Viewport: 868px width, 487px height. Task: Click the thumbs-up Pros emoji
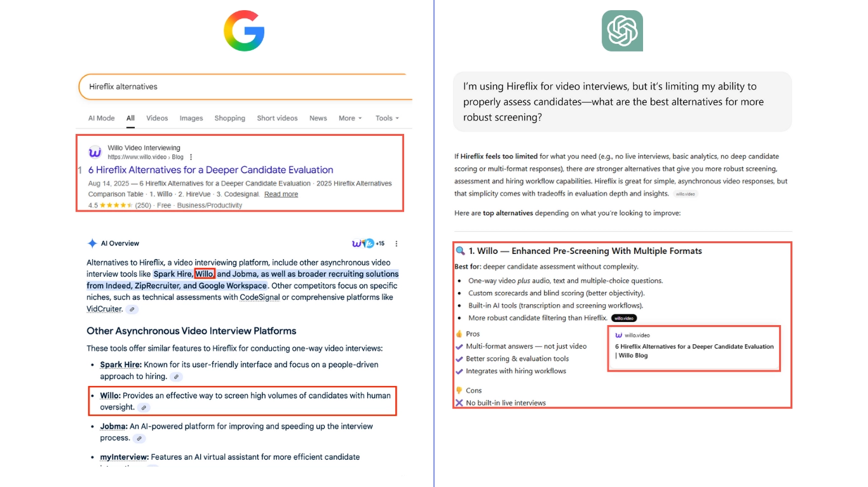click(459, 334)
